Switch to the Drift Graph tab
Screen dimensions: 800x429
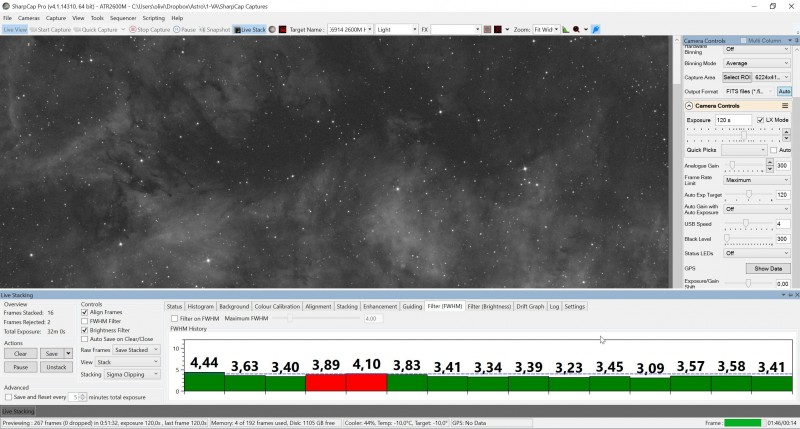click(x=530, y=307)
